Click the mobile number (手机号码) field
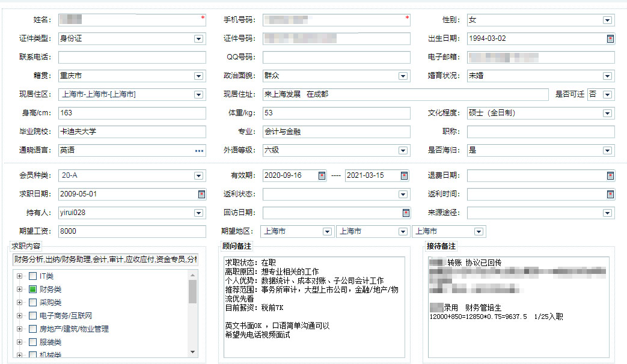627x364 pixels. click(x=336, y=20)
